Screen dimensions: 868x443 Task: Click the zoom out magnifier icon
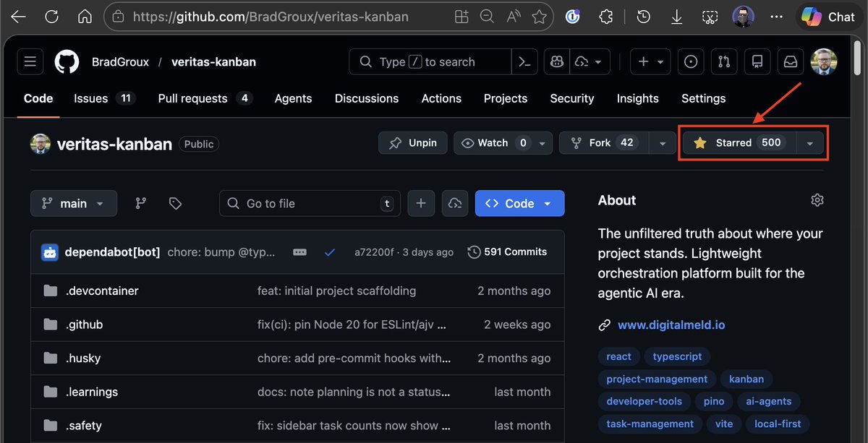[x=488, y=17]
